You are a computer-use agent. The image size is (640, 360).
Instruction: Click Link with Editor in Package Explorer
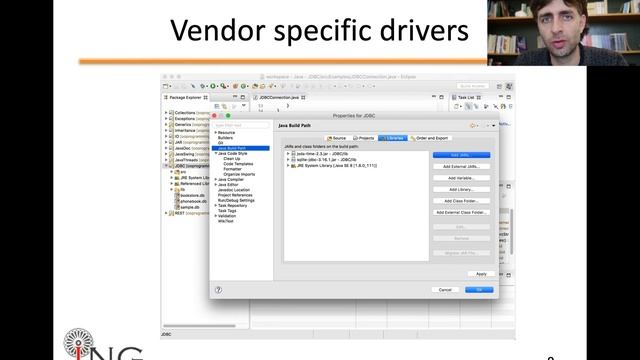224,106
